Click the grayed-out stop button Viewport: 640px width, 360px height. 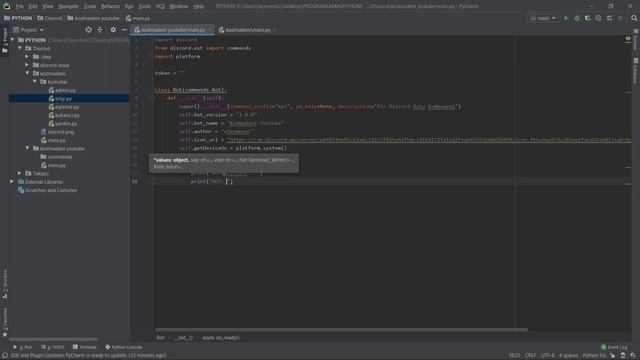pos(620,18)
